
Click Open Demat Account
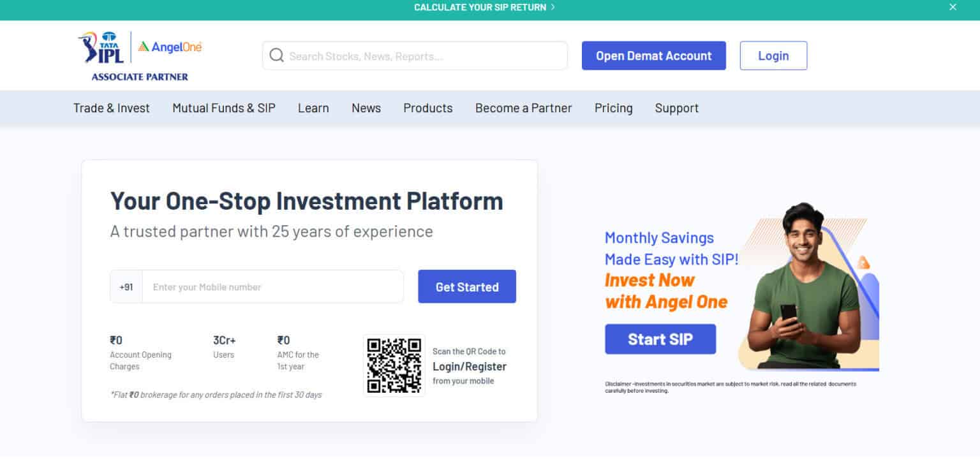[653, 55]
